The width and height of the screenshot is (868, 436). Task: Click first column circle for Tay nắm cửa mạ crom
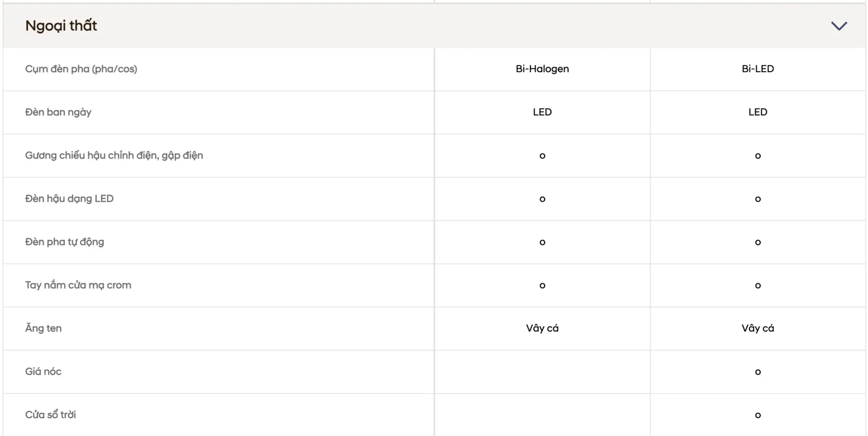[x=542, y=286]
